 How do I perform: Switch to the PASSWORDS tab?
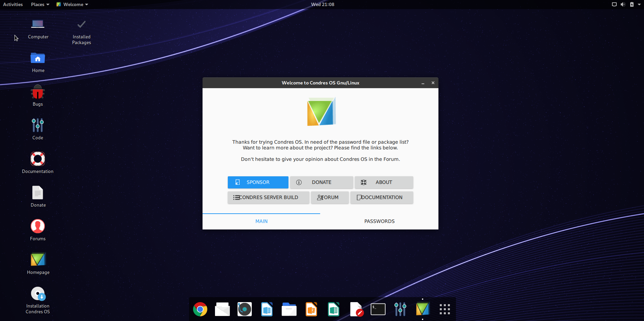(x=379, y=221)
